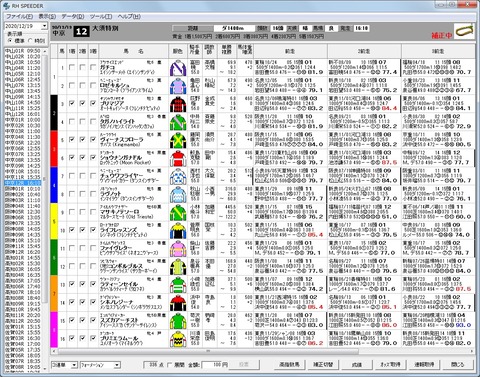Open the 表示 menu

click(x=47, y=16)
